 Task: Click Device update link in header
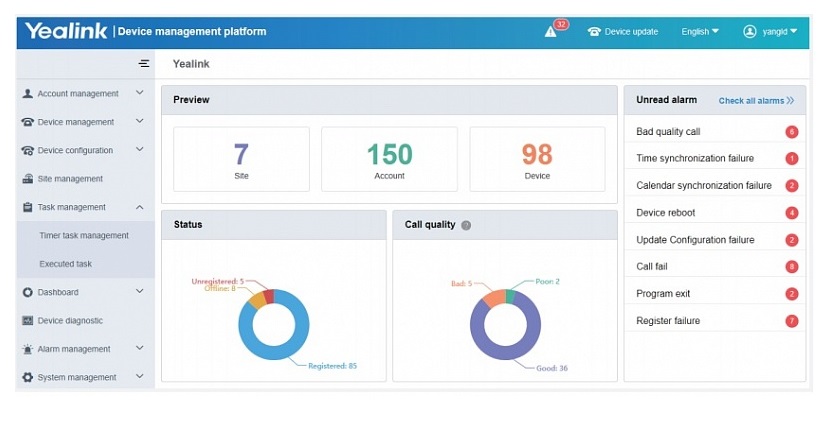tap(631, 32)
